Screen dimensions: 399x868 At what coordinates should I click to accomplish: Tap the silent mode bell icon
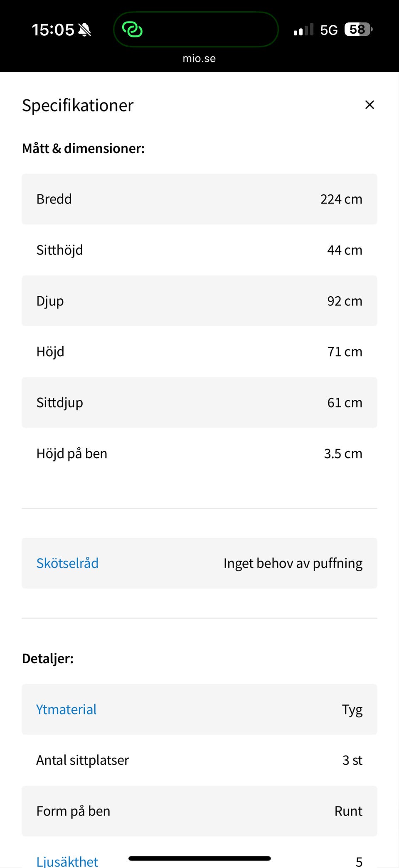(x=85, y=30)
